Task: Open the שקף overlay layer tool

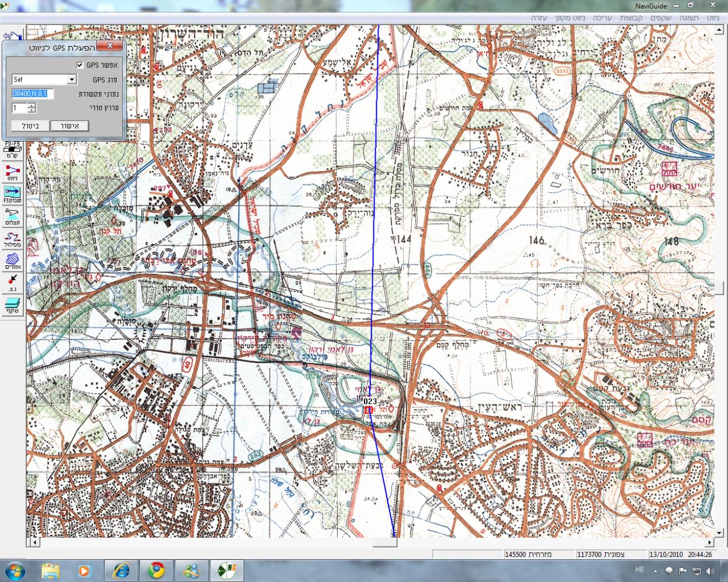Action: (x=12, y=304)
